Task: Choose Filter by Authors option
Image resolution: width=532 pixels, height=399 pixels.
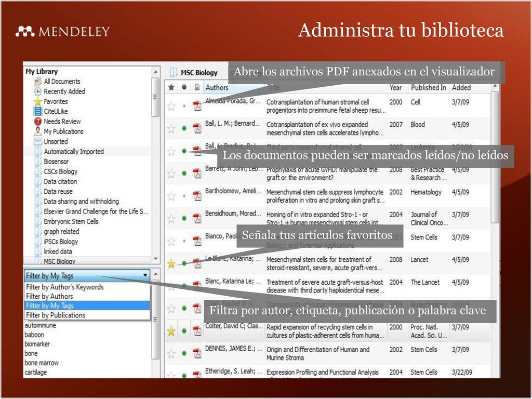Action: coord(87,296)
